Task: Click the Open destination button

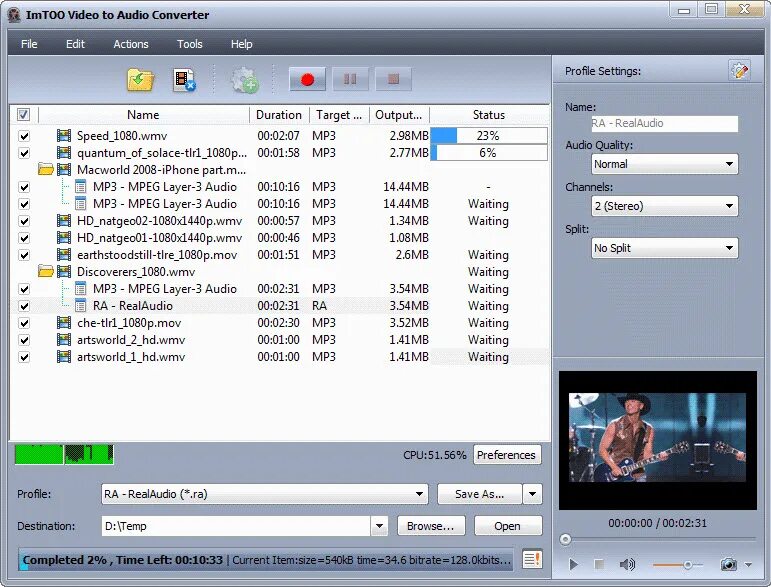Action: 507,526
